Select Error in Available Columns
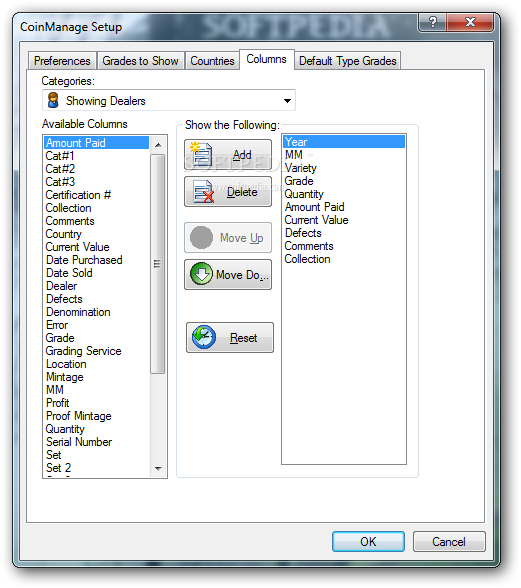Image resolution: width=521 pixels, height=588 pixels. [96, 325]
